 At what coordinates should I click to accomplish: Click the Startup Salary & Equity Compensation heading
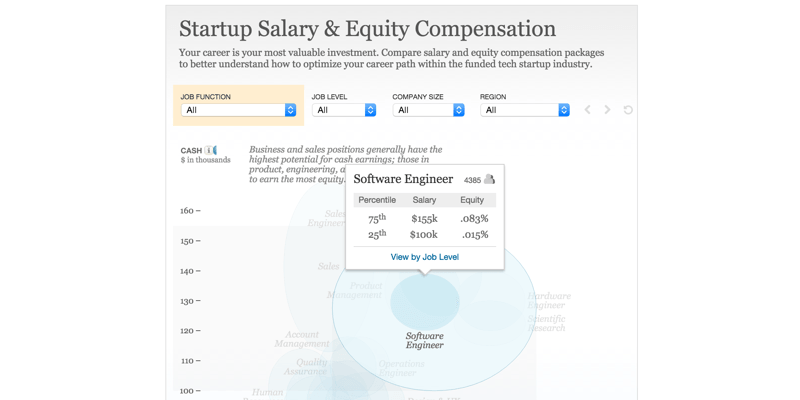pos(367,29)
